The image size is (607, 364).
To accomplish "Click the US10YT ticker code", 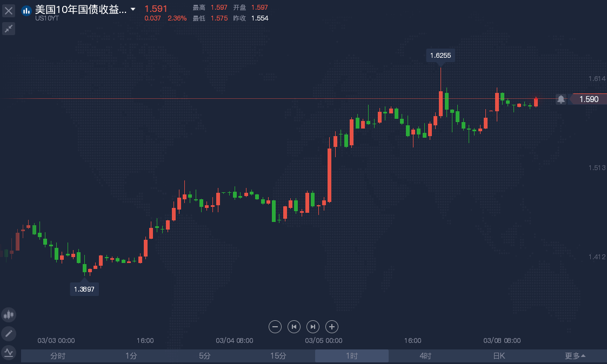I will point(47,18).
